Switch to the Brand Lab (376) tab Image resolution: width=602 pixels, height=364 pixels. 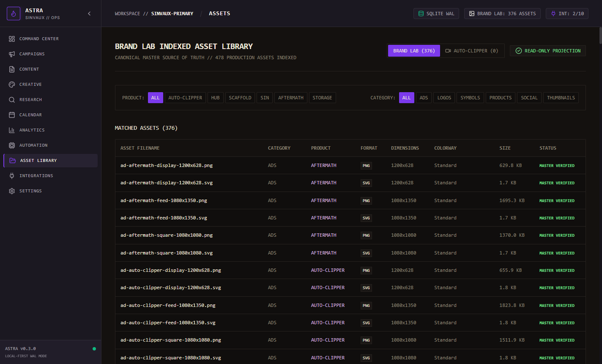[414, 51]
